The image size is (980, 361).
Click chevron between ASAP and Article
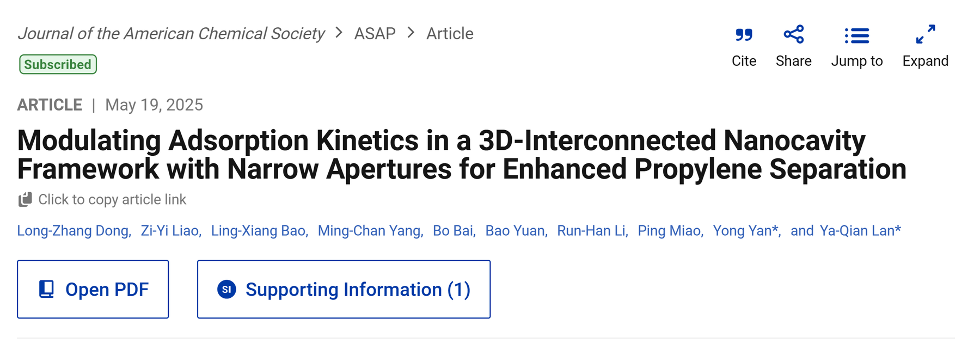[411, 33]
